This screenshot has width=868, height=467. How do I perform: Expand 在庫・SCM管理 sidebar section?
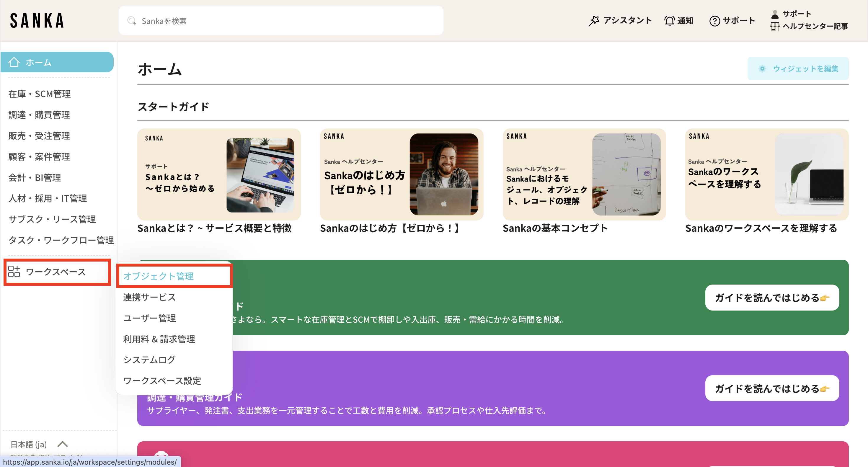click(40, 94)
